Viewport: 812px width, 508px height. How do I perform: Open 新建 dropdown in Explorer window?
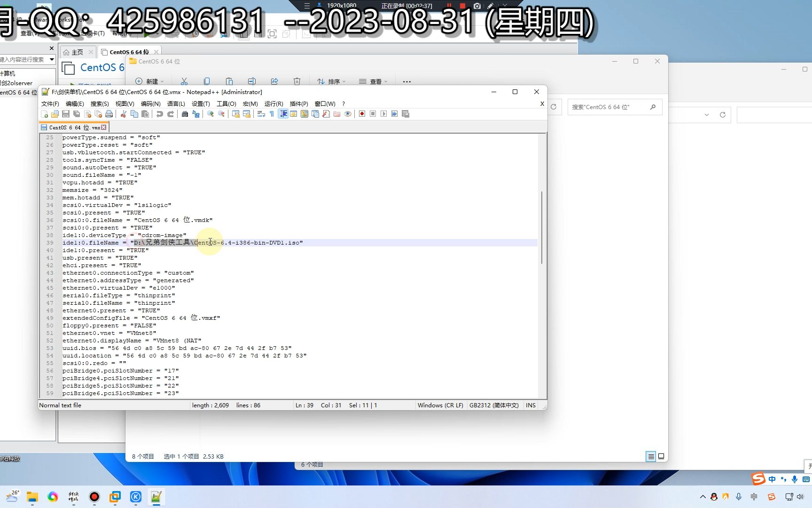tap(150, 81)
